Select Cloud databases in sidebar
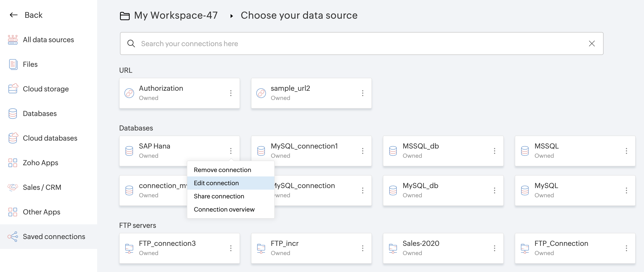The image size is (644, 272). (50, 138)
